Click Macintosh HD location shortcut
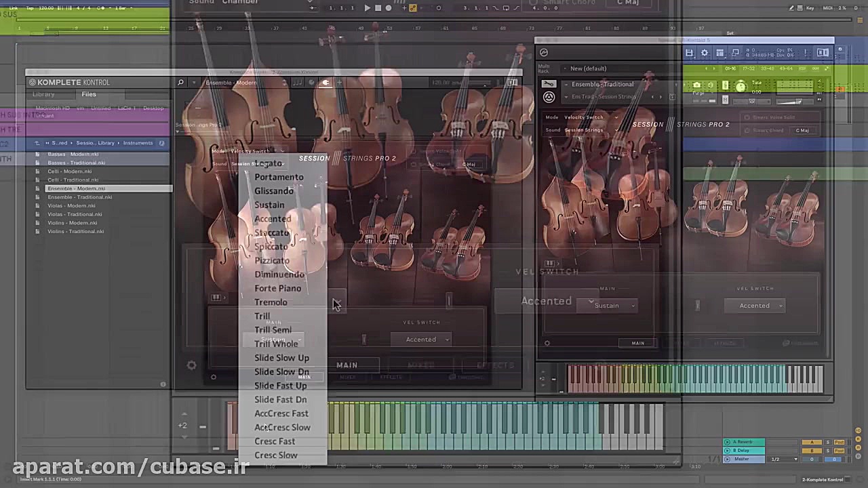This screenshot has width=868, height=488. (x=52, y=108)
